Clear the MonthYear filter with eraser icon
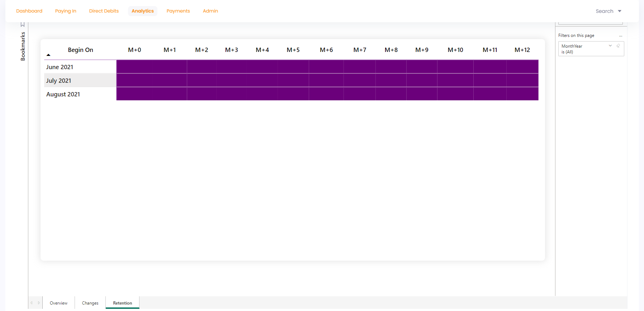This screenshot has width=644, height=311. click(x=618, y=46)
